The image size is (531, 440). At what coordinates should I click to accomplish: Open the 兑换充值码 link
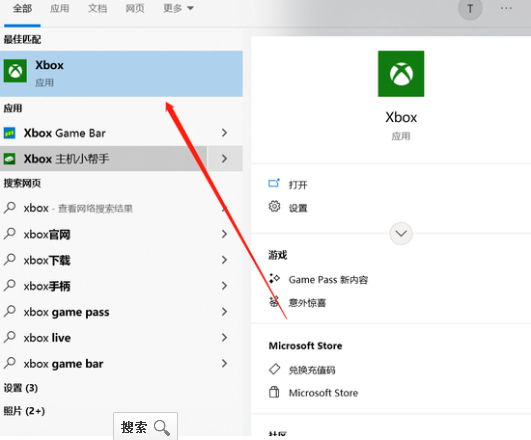[x=312, y=370]
